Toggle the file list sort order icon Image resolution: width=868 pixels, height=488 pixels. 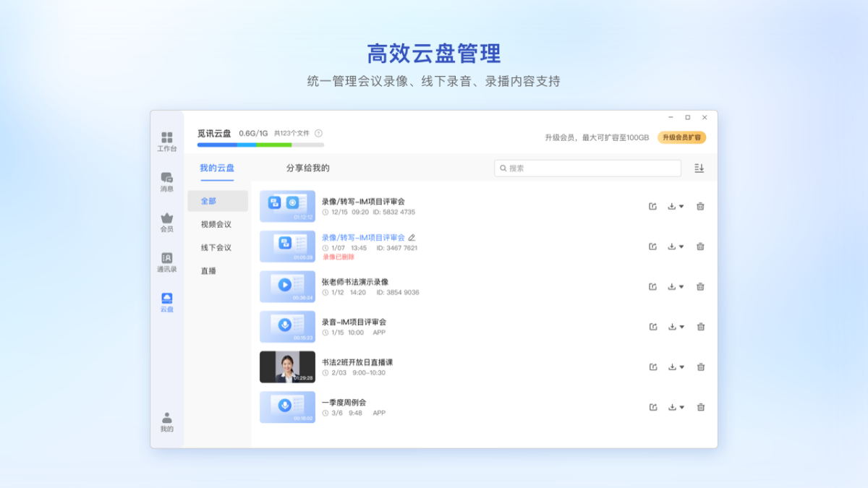point(699,168)
